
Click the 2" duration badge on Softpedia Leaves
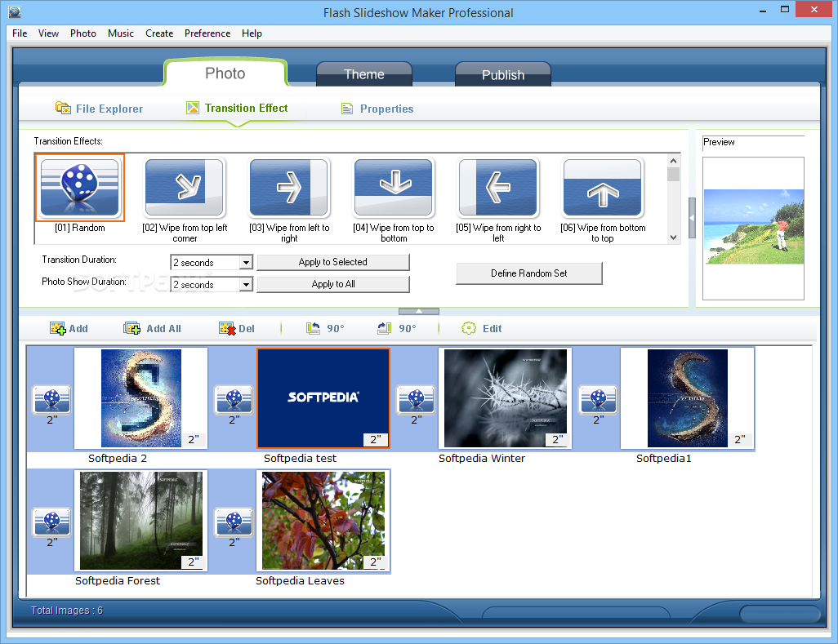coord(376,562)
